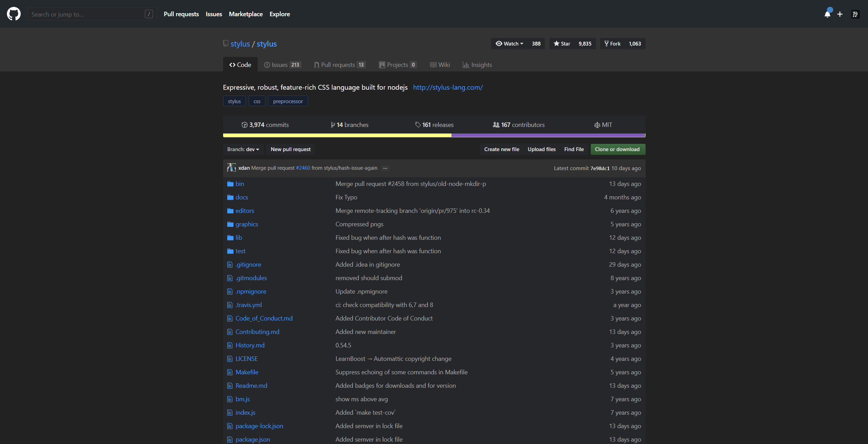Click the folder icon for test
868x444 pixels.
pos(230,251)
